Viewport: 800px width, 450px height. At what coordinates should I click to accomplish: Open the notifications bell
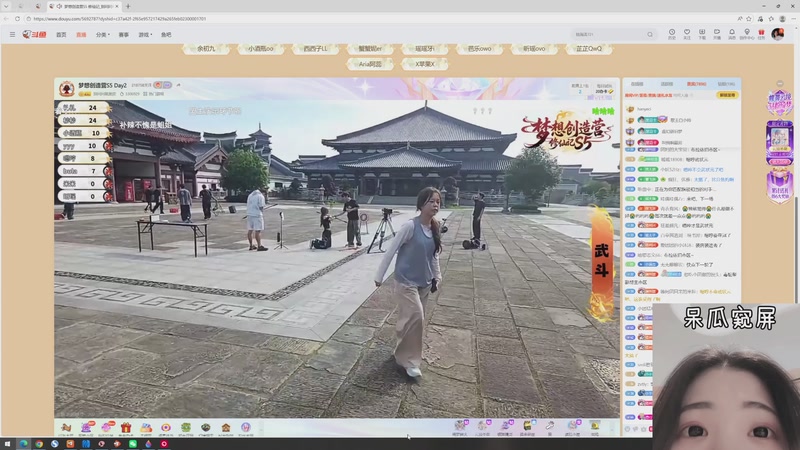pos(732,34)
